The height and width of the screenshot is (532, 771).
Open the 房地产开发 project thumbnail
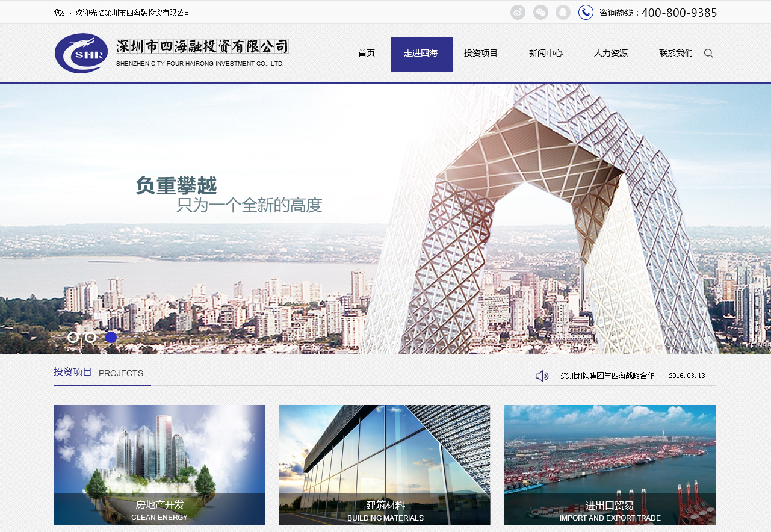point(159,465)
